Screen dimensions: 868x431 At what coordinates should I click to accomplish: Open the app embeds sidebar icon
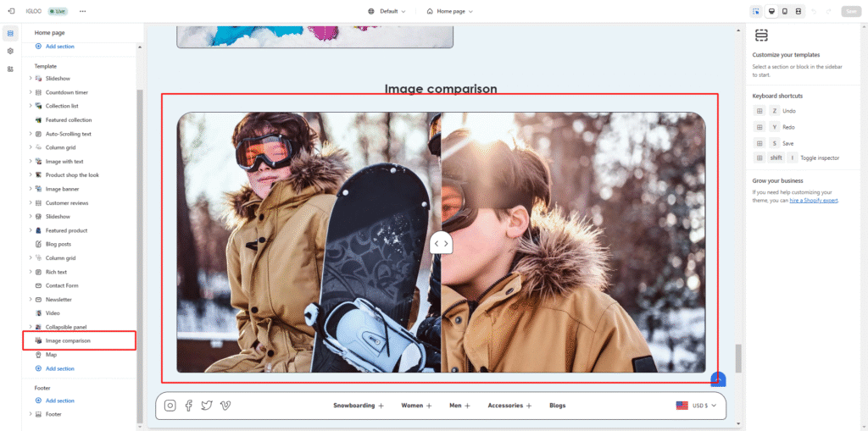point(10,69)
